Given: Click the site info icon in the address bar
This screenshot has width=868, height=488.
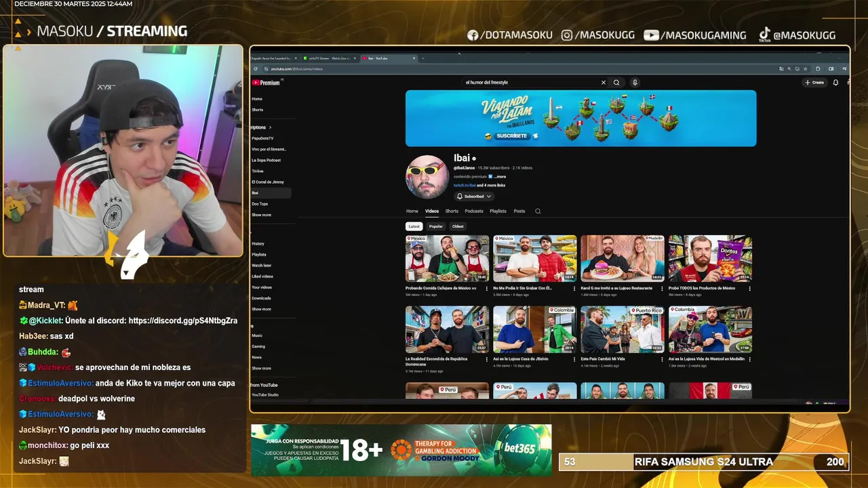Looking at the screenshot, I should (266, 68).
